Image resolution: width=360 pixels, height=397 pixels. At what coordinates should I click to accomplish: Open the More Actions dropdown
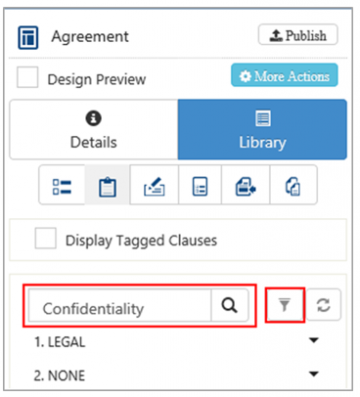pos(284,75)
